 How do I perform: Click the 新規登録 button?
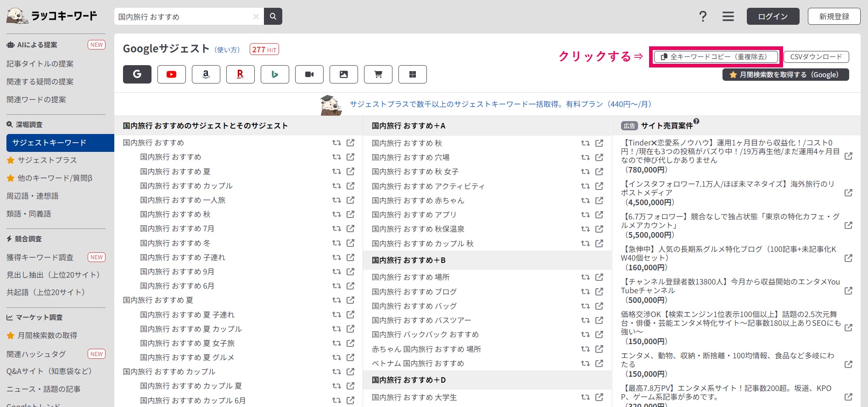[834, 17]
